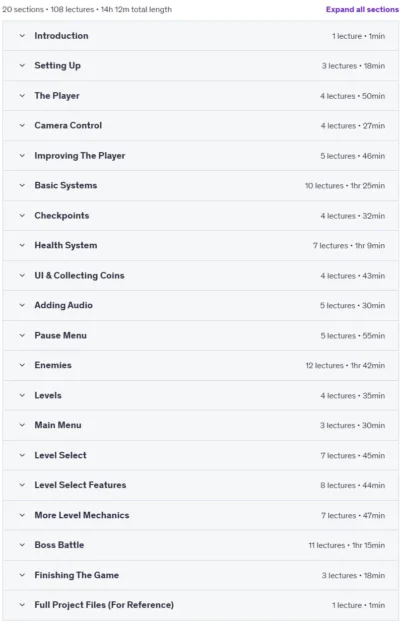
Task: Expand the Introduction section chevron
Action: pos(22,36)
